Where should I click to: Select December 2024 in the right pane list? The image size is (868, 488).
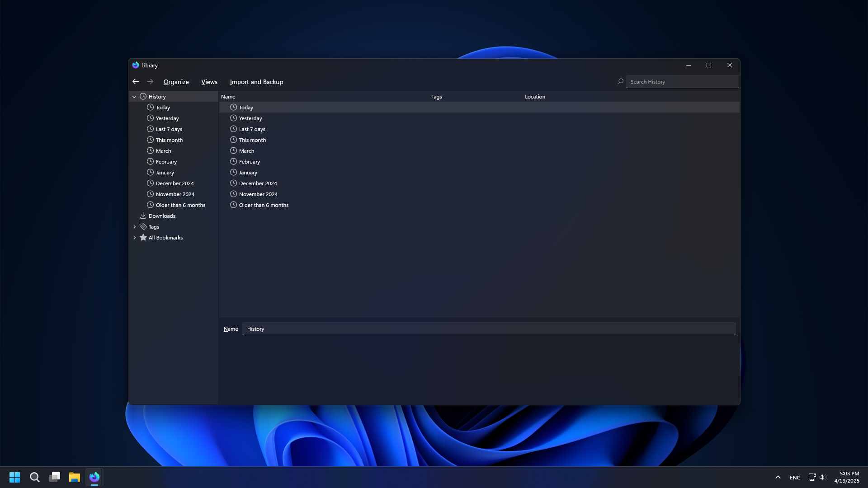(x=258, y=183)
